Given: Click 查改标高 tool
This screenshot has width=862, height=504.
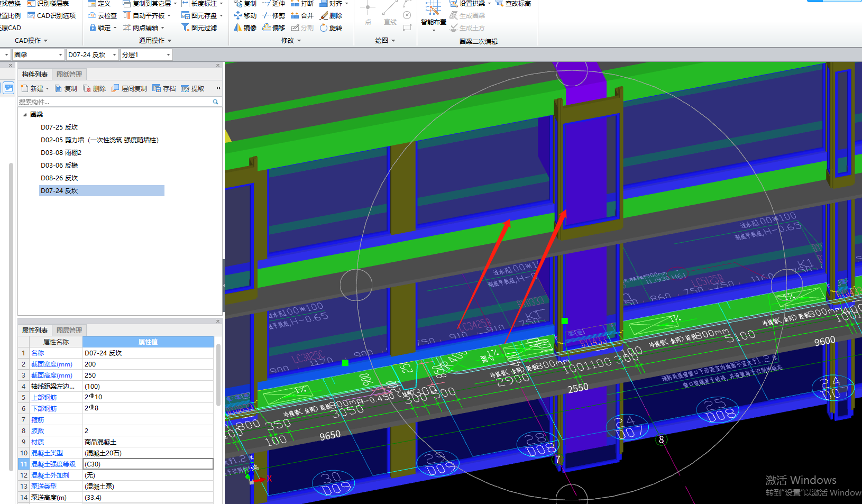Looking at the screenshot, I should pos(513,4).
